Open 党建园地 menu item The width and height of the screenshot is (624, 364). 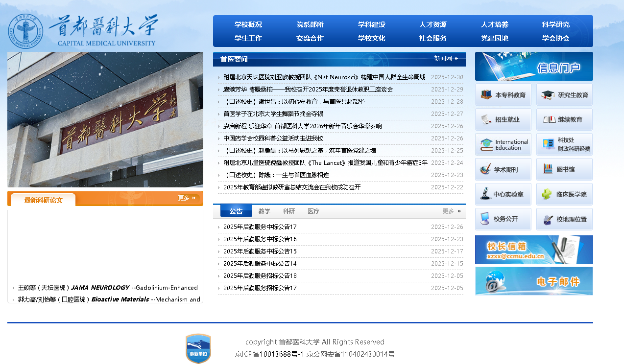click(495, 38)
